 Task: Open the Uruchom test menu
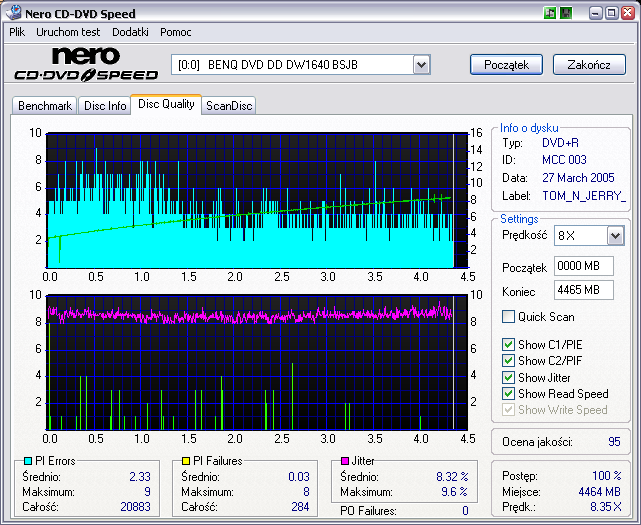tap(68, 32)
